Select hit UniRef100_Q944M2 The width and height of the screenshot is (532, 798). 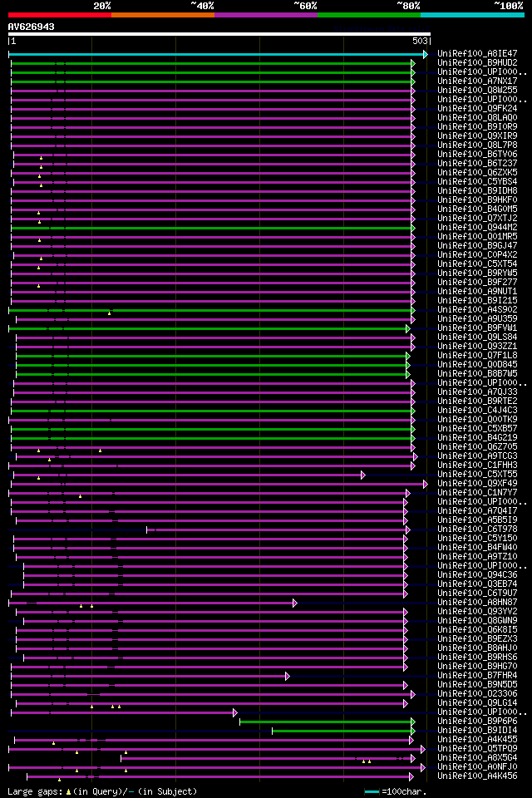point(477,228)
